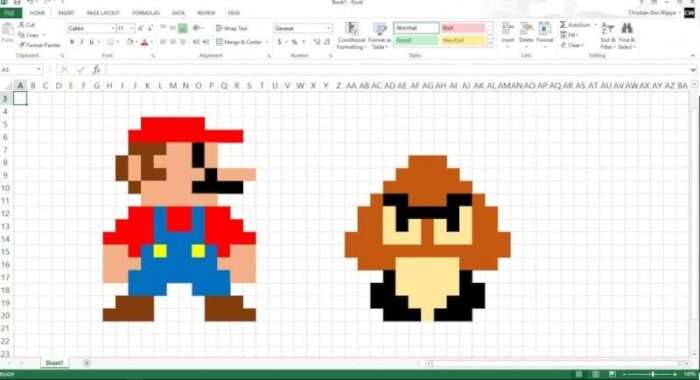Toggle the highlighted Bottom Align button
Image resolution: width=700 pixels, height=380 pixels.
(x=183, y=29)
